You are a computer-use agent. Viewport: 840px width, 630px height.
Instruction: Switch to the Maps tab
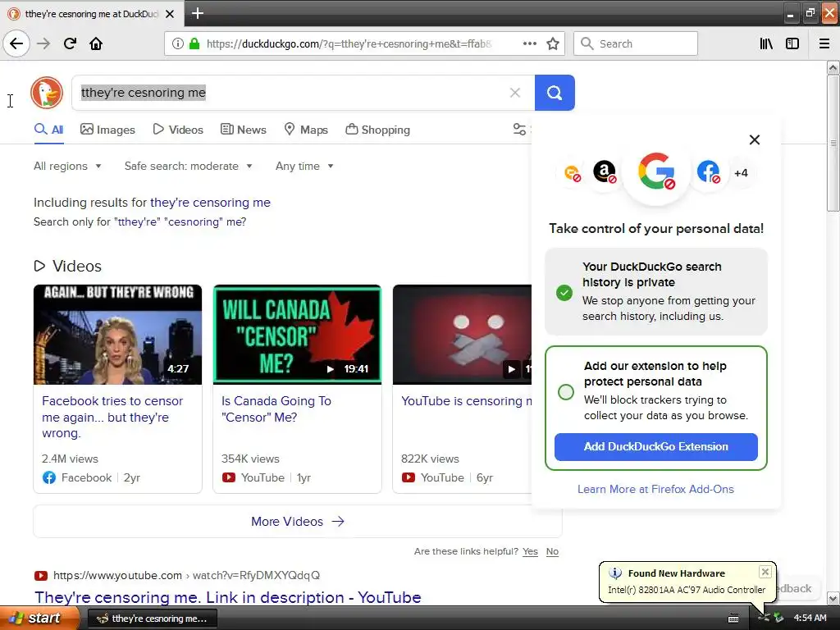pyautogui.click(x=306, y=130)
